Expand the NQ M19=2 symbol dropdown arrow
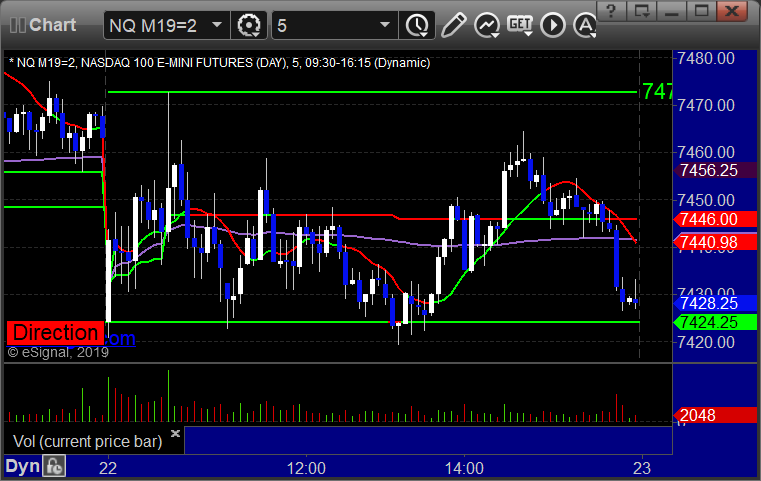 [x=217, y=24]
